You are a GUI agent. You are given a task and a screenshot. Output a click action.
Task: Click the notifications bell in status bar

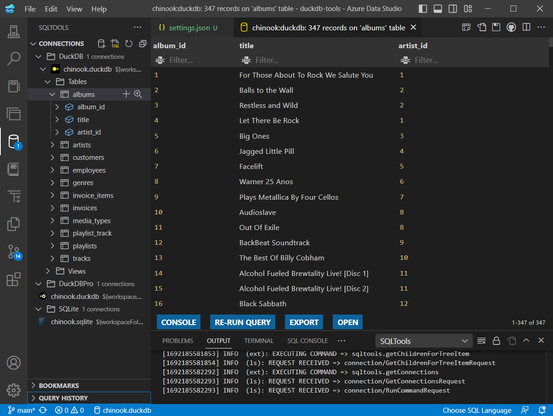point(542,410)
